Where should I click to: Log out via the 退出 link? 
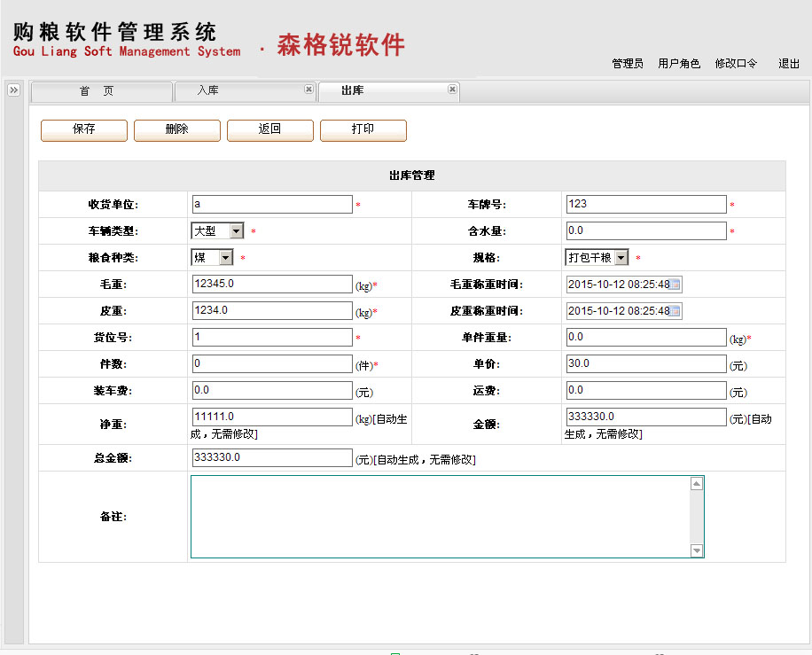pyautogui.click(x=788, y=64)
